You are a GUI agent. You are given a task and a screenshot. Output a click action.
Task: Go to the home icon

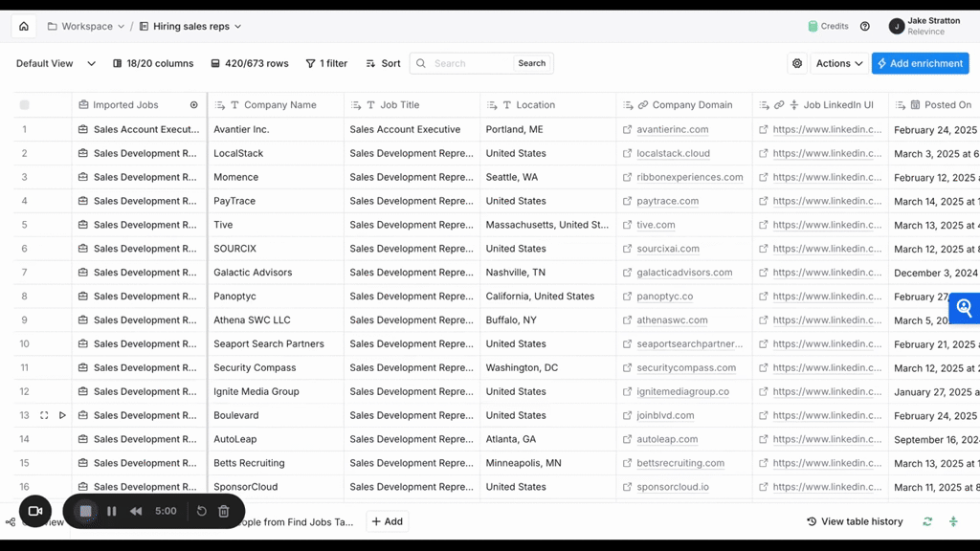click(x=24, y=26)
